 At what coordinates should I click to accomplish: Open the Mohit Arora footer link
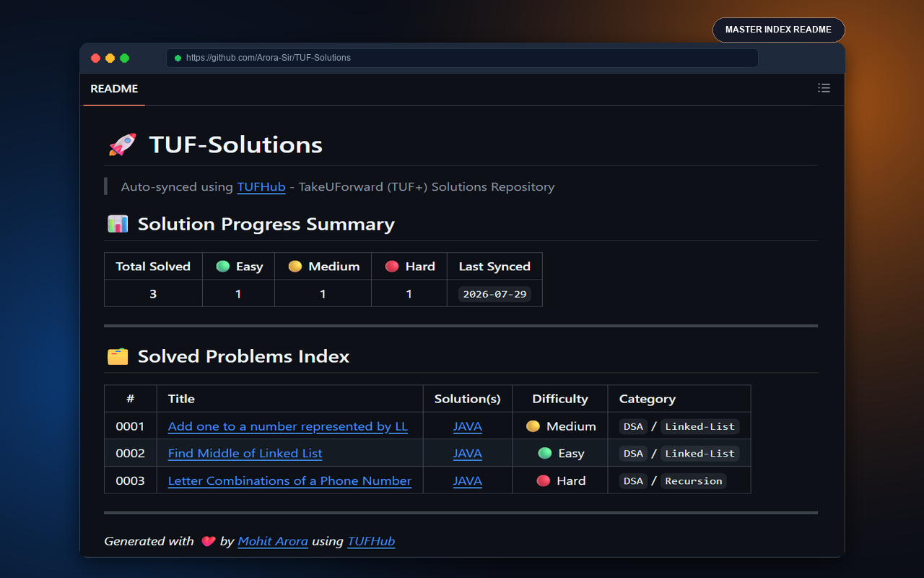pos(273,541)
